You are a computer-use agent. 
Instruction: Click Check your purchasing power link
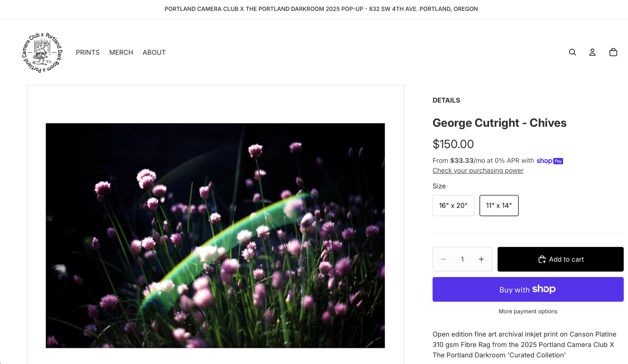pos(478,170)
